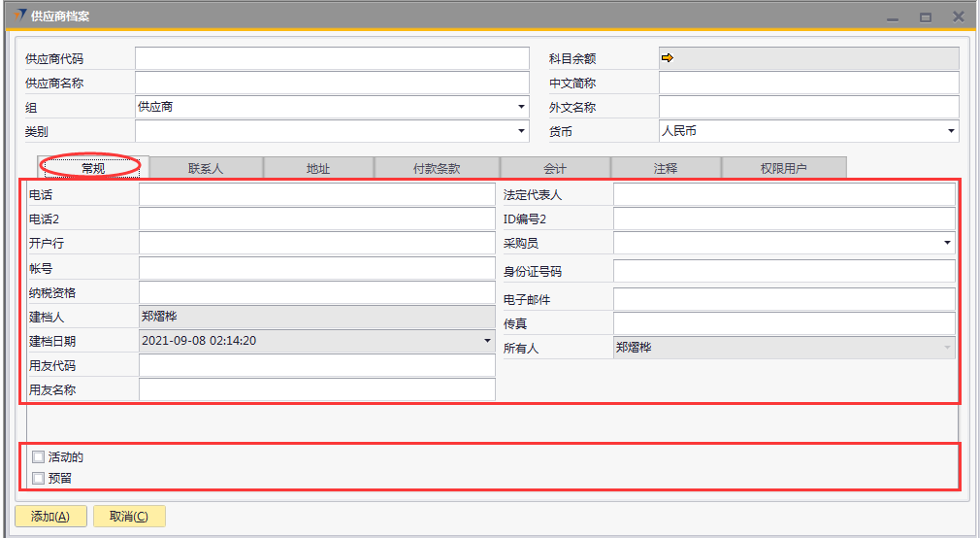Open the 类别 dropdown list
The height and width of the screenshot is (538, 980).
(521, 131)
